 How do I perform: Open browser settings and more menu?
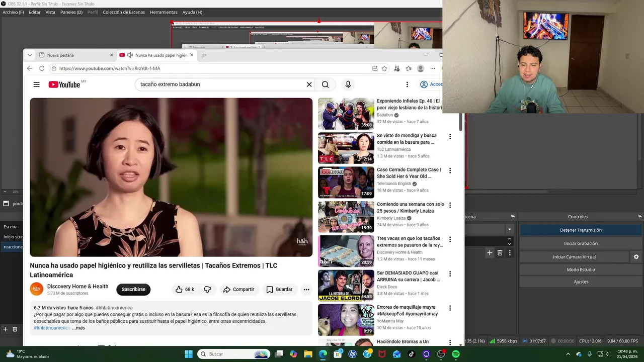432,68
